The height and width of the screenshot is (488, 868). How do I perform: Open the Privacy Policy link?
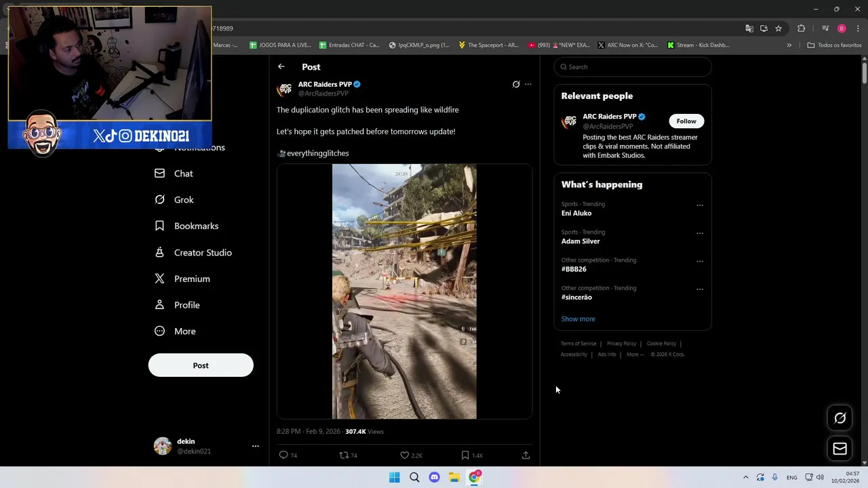(621, 344)
